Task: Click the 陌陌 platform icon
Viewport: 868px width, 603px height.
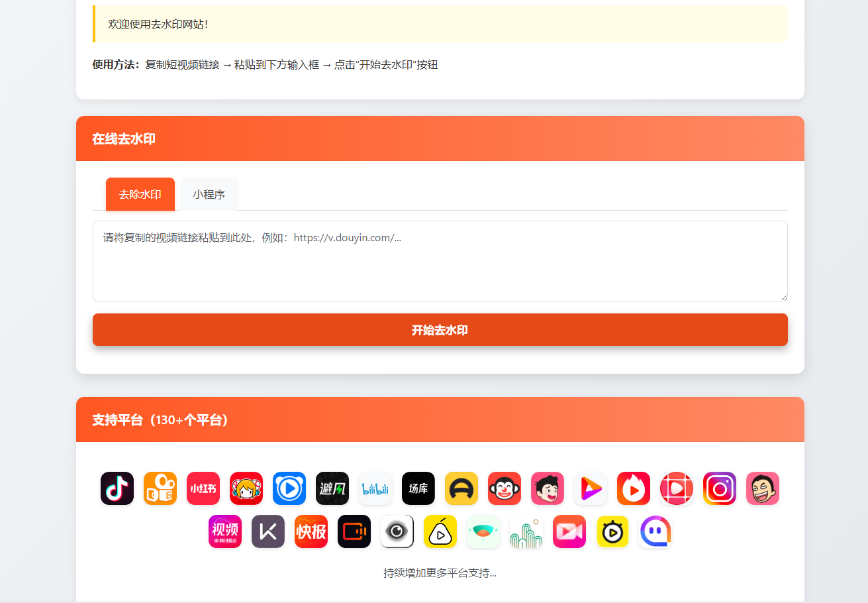Action: click(x=655, y=531)
